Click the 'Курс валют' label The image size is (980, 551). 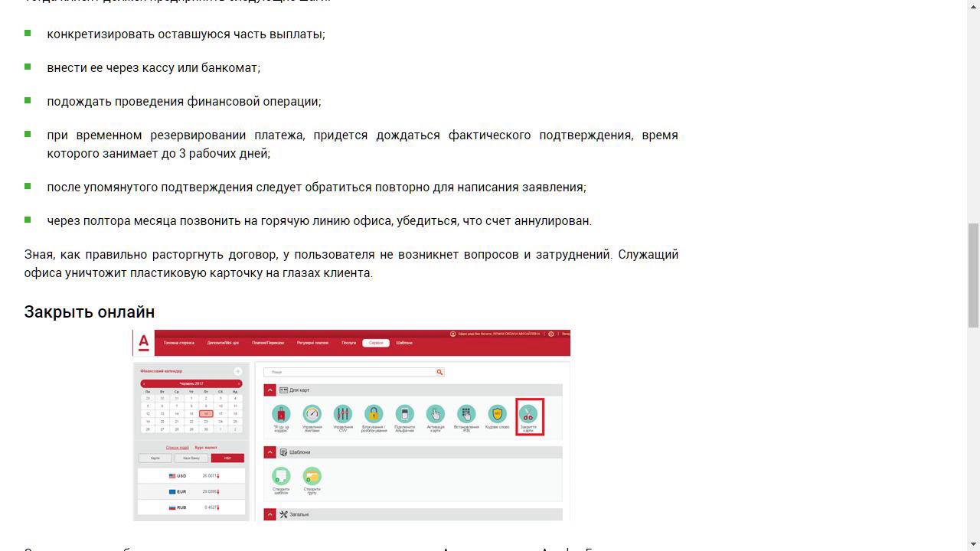tap(206, 448)
